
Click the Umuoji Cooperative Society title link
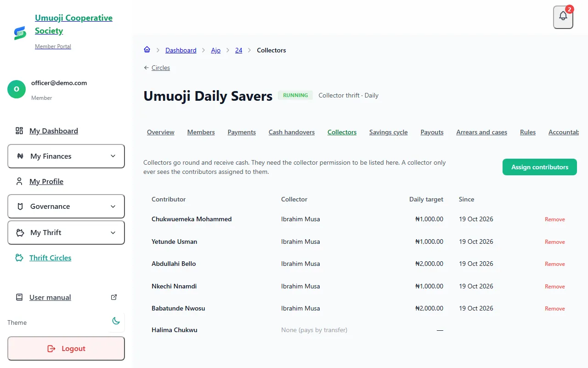coord(73,24)
